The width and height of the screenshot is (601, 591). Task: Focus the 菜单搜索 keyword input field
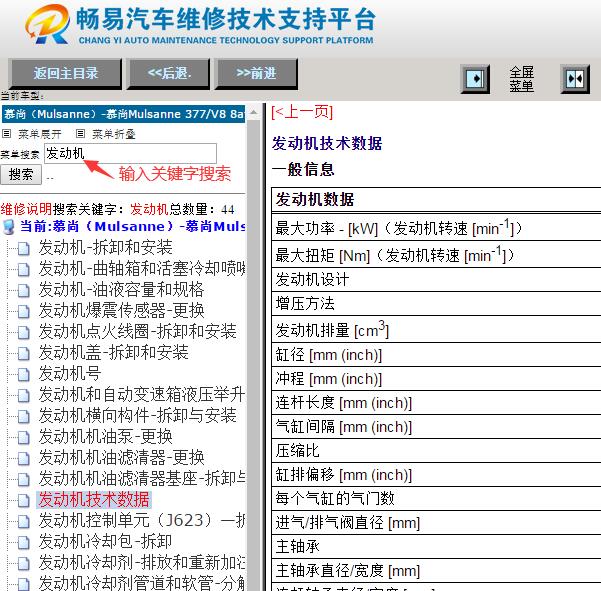coord(130,153)
